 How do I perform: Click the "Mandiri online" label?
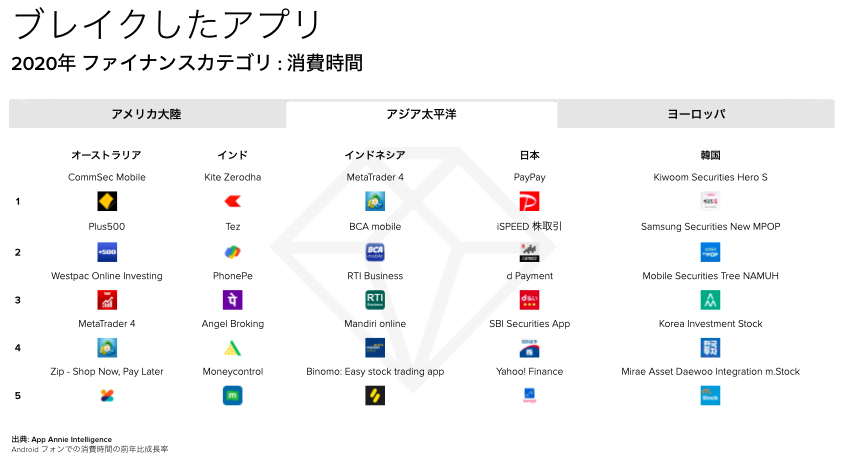pos(375,324)
